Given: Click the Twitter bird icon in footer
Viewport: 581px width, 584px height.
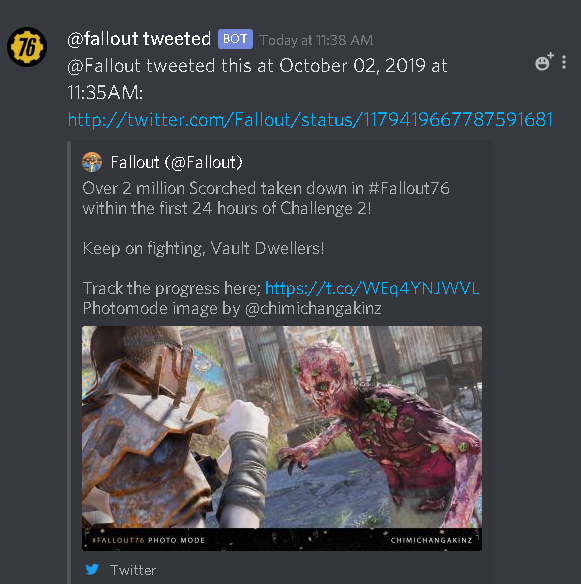Looking at the screenshot, I should 92,569.
